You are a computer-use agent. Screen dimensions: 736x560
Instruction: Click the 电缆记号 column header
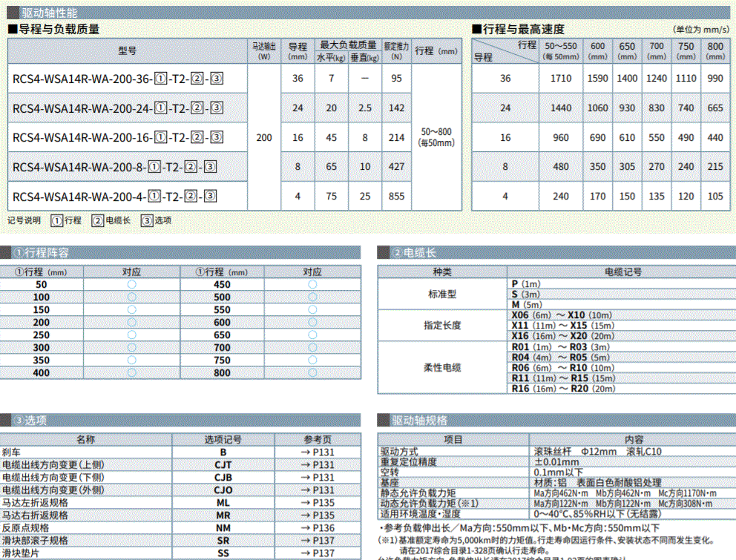(x=623, y=271)
